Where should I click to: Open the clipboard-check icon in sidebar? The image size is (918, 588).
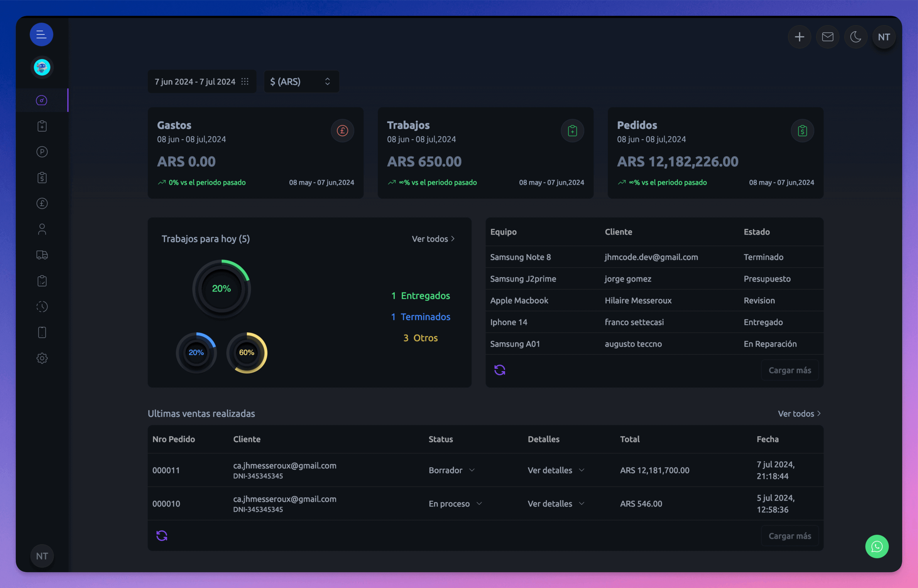(42, 281)
